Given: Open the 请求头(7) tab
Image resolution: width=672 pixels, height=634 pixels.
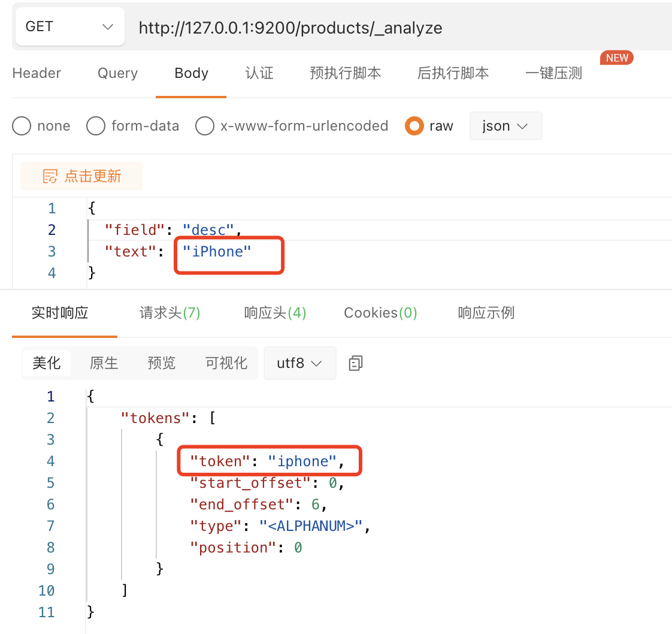Looking at the screenshot, I should pyautogui.click(x=169, y=312).
